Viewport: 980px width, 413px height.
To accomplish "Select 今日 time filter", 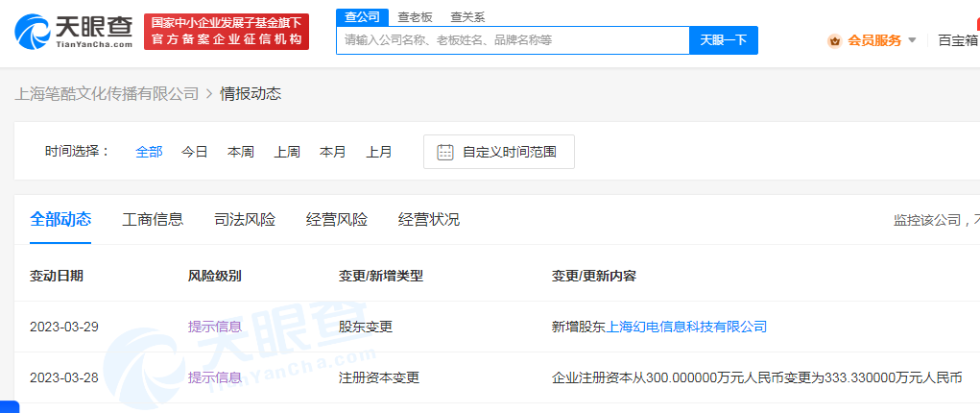I will coord(195,152).
